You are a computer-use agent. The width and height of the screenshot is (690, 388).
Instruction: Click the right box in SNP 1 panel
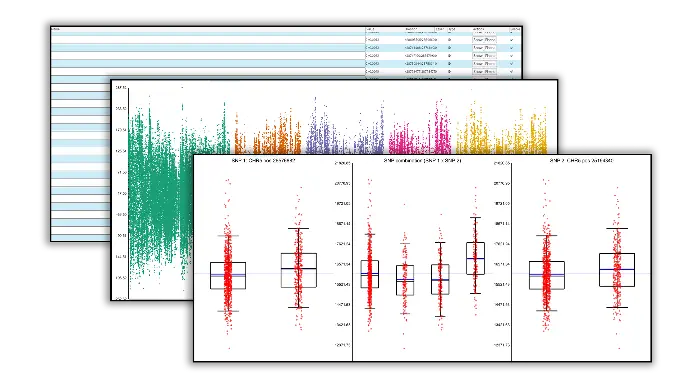(x=299, y=271)
